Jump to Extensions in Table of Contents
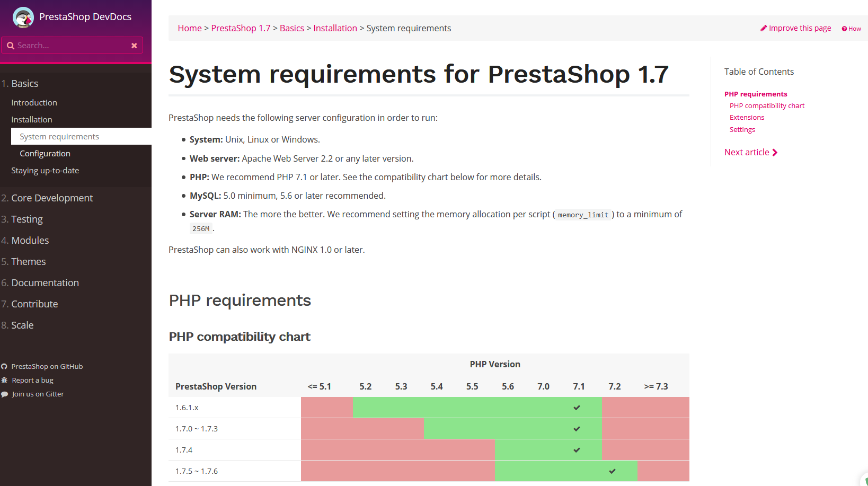The height and width of the screenshot is (486, 868). (747, 118)
